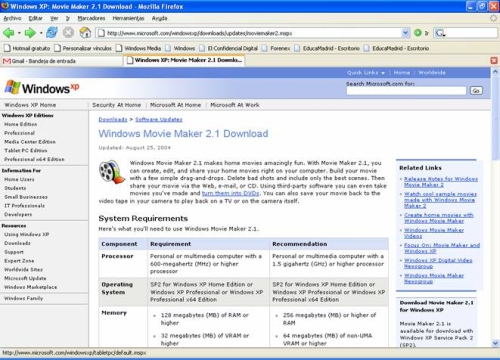Follow the Software Updates breadcrumb link

pos(159,119)
